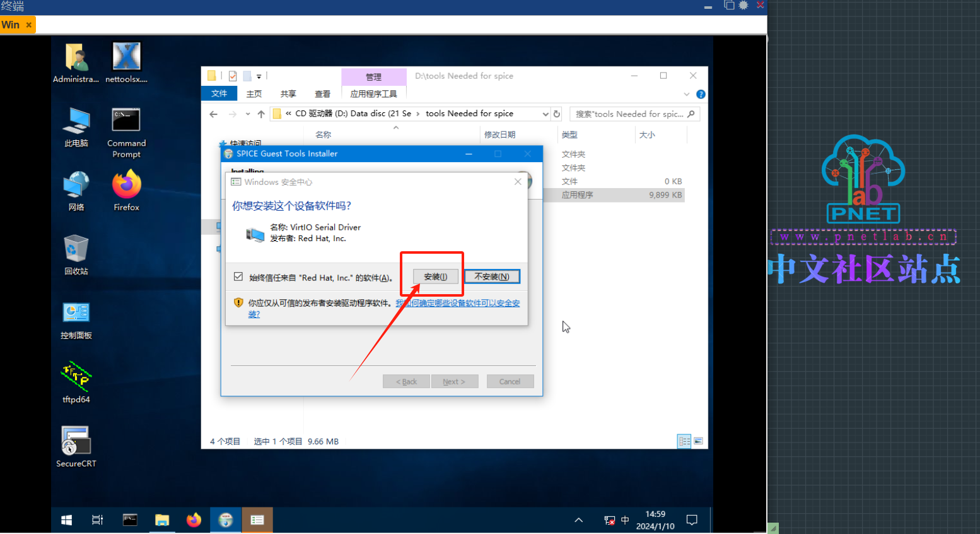Switch to the Windows security dialog taskbar item
This screenshot has height=534, width=980.
coord(257,520)
